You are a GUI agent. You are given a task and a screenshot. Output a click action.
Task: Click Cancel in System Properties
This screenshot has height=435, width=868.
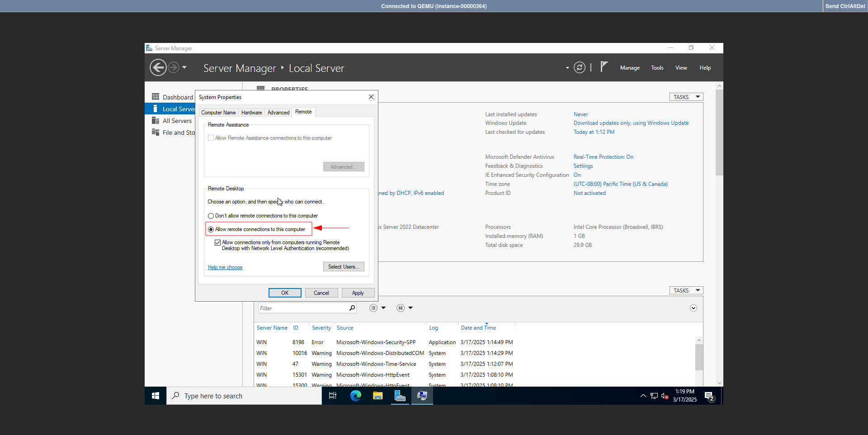point(321,293)
